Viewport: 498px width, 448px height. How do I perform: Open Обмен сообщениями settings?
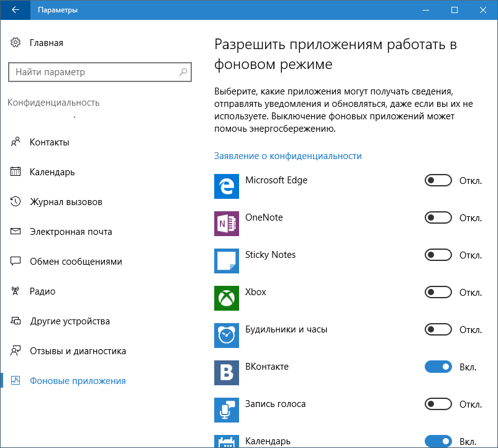(x=76, y=262)
